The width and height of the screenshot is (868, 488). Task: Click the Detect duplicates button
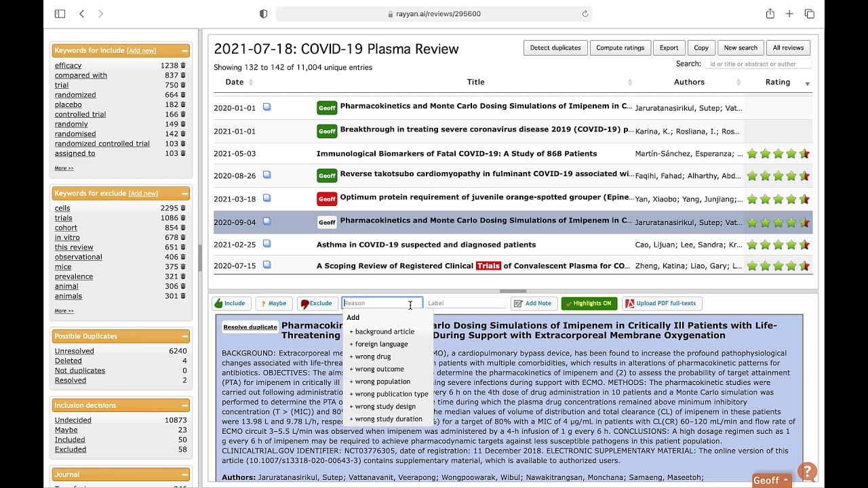[x=555, y=47]
